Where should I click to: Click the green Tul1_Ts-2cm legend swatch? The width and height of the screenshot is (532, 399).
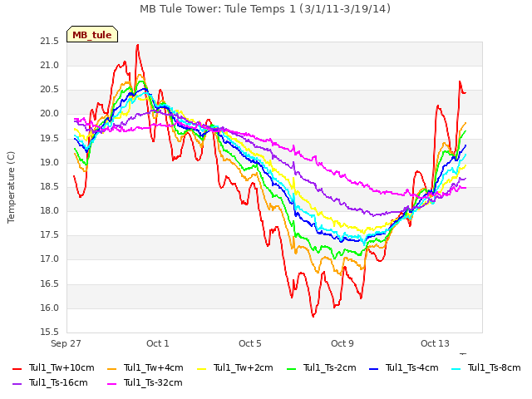[291, 368]
